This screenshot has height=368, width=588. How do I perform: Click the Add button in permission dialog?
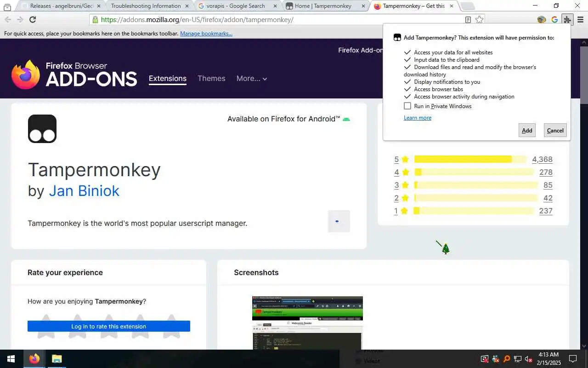(527, 130)
